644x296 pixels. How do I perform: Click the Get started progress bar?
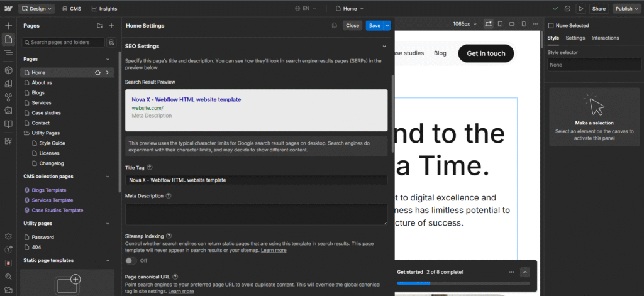click(x=464, y=283)
